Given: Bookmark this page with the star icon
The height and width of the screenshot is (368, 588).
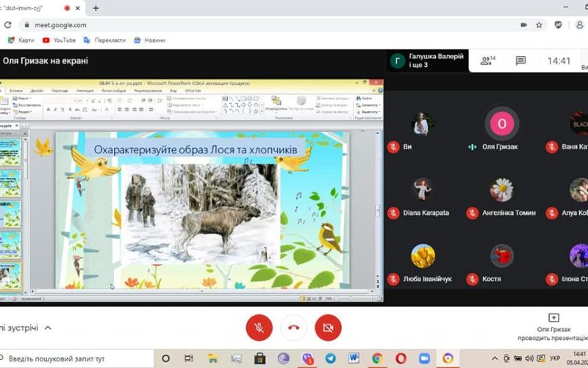Looking at the screenshot, I should pyautogui.click(x=539, y=24).
